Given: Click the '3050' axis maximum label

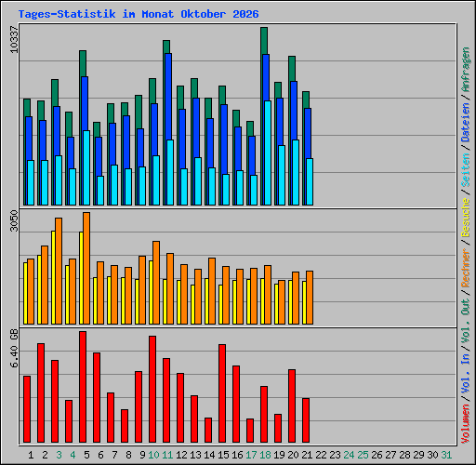Looking at the screenshot, I should click(14, 220).
